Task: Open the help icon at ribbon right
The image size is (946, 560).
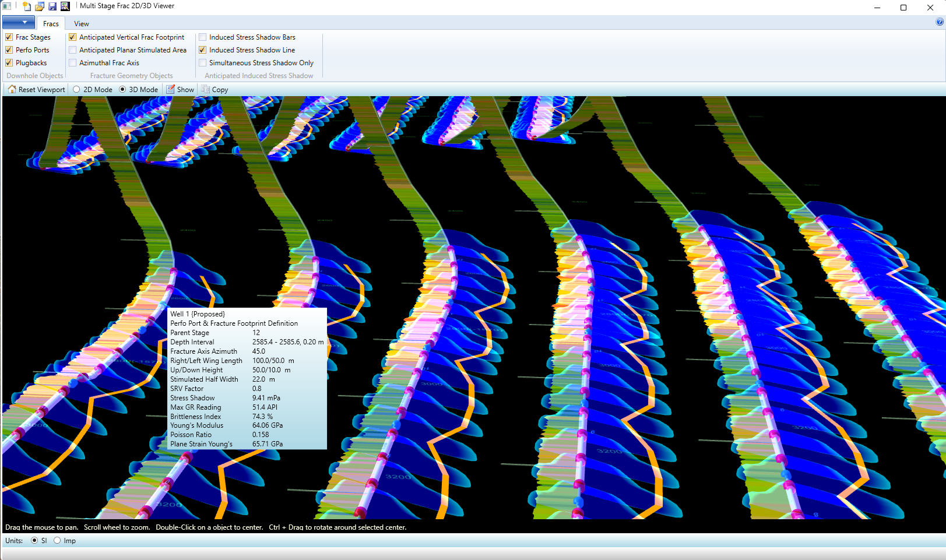Action: (x=940, y=22)
